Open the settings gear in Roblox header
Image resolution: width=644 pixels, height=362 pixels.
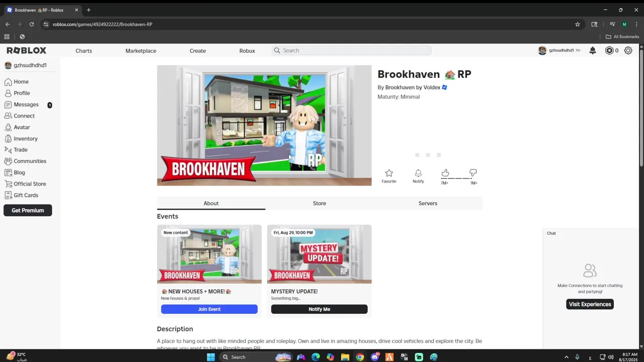click(628, 50)
